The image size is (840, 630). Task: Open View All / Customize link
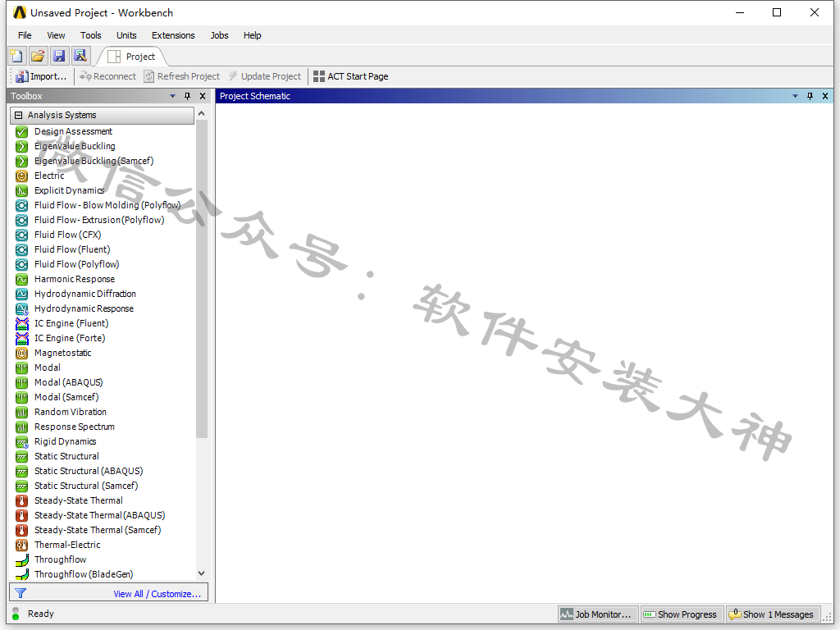(157, 594)
